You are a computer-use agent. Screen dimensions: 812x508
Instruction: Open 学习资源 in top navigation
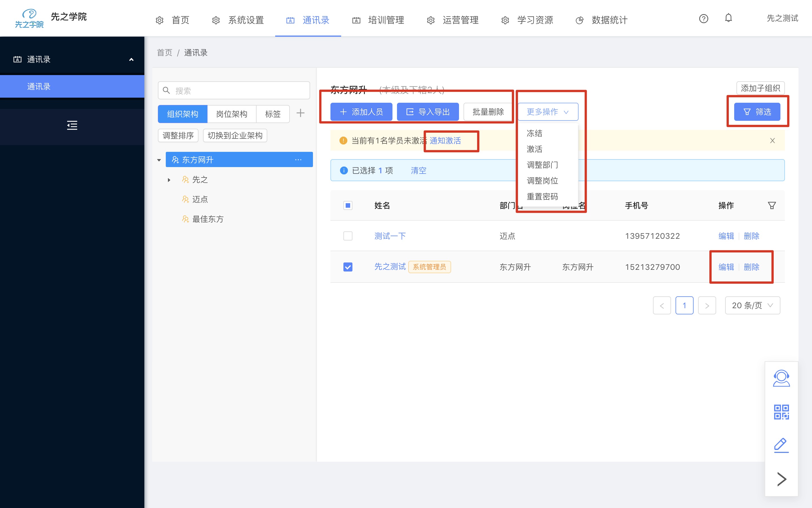coord(527,20)
